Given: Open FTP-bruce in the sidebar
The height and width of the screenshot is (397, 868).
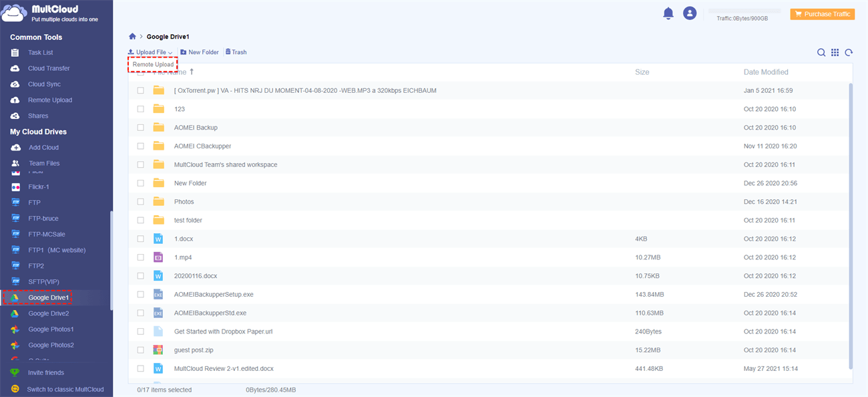Looking at the screenshot, I should pos(43,219).
